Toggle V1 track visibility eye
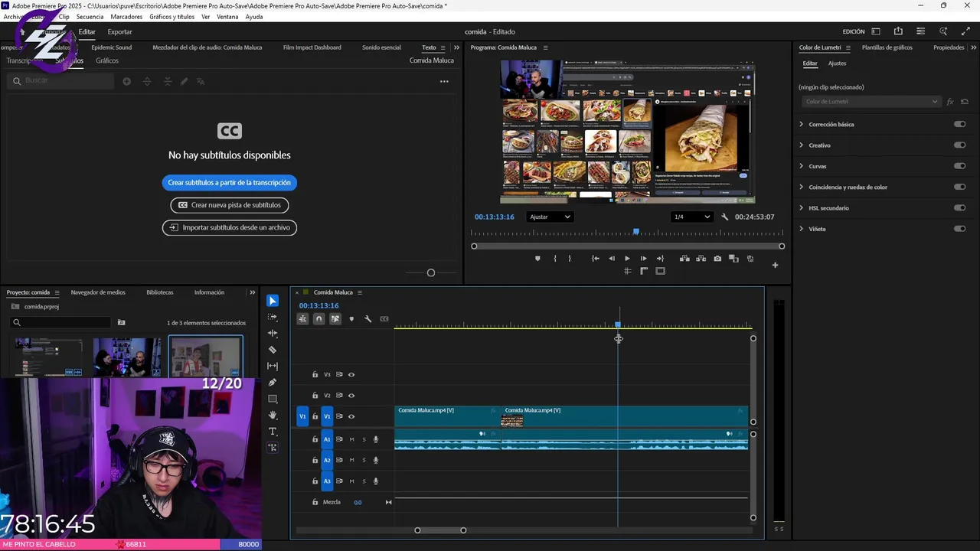This screenshot has width=980, height=551. tap(351, 416)
